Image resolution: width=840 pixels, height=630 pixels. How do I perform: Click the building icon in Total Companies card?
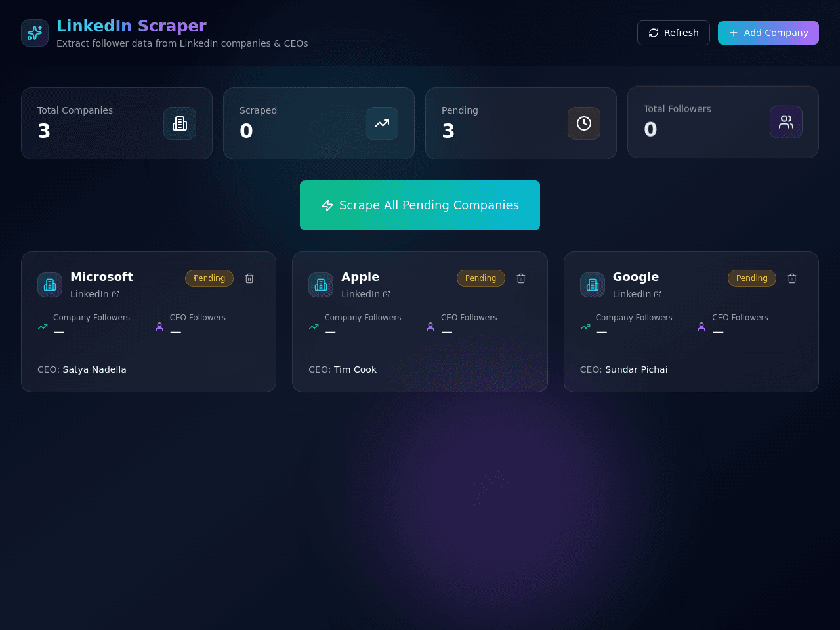pos(180,123)
